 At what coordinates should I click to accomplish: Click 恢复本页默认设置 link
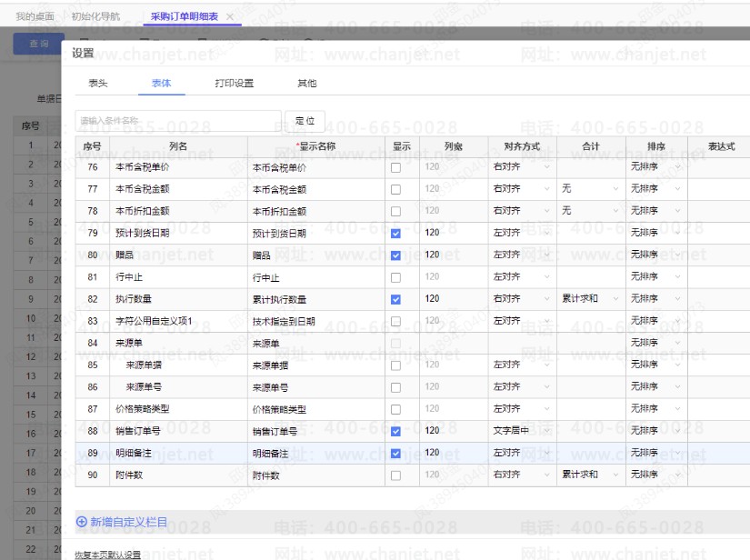pos(107,554)
